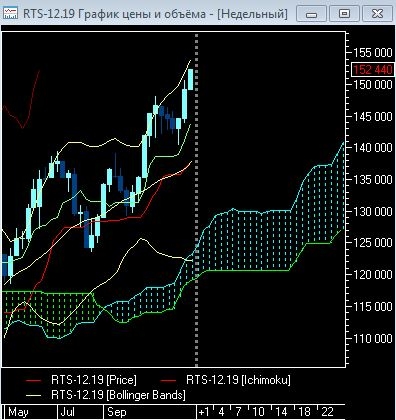Minimize the RTS-12.19 chart window
Screen dimensions: 396x420
tap(311, 14)
